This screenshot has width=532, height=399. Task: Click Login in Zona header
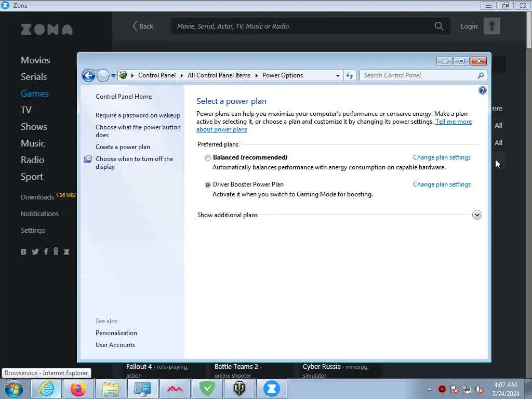pyautogui.click(x=469, y=26)
